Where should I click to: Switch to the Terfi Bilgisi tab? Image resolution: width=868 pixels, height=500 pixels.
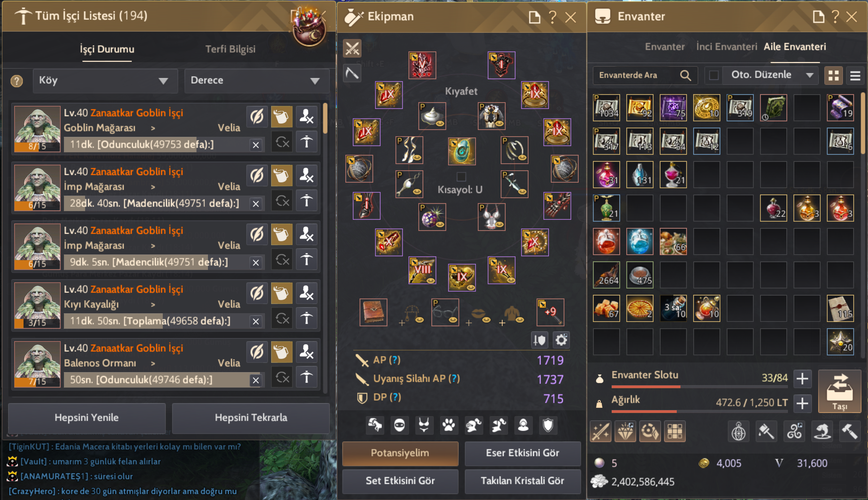[x=230, y=49]
